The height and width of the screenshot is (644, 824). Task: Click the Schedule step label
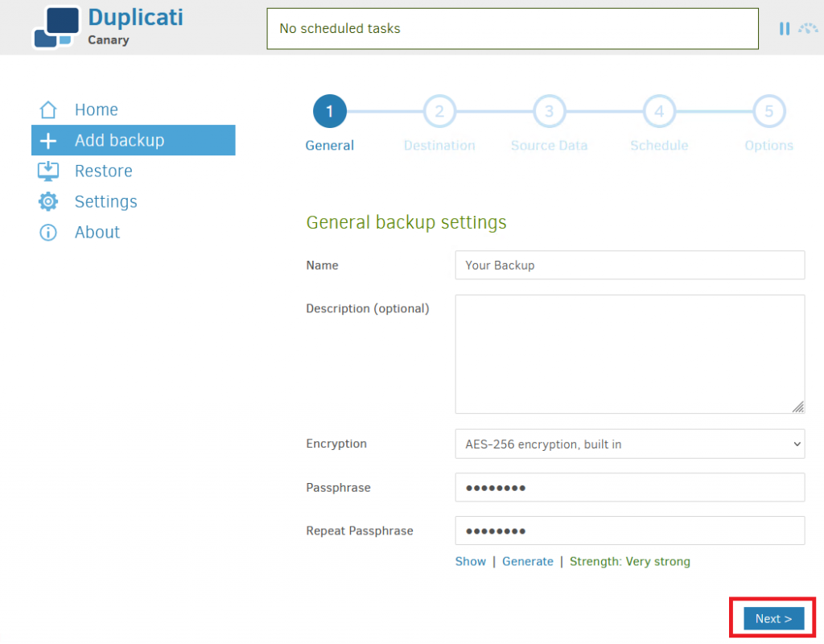(659, 146)
